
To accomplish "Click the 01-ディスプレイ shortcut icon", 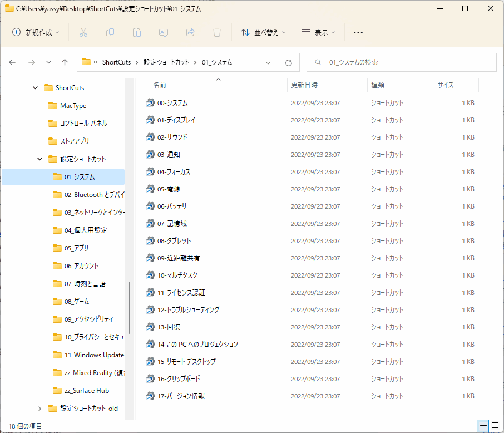I will click(x=150, y=120).
